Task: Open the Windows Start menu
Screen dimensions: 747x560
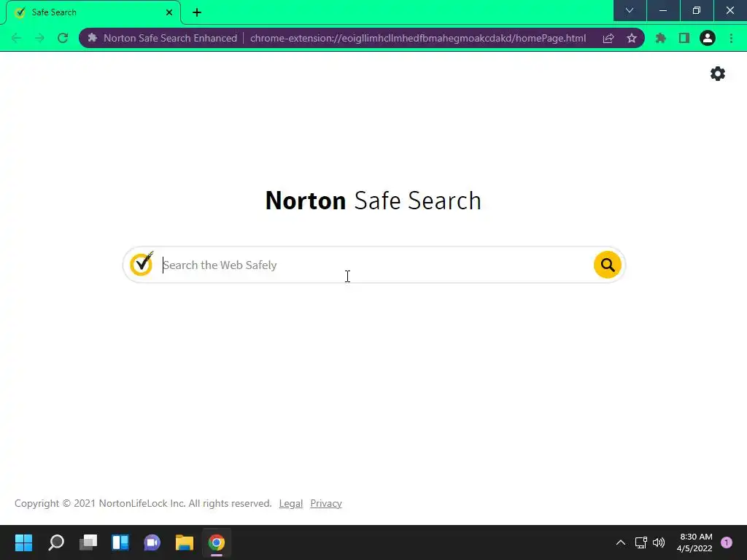Action: [x=24, y=542]
